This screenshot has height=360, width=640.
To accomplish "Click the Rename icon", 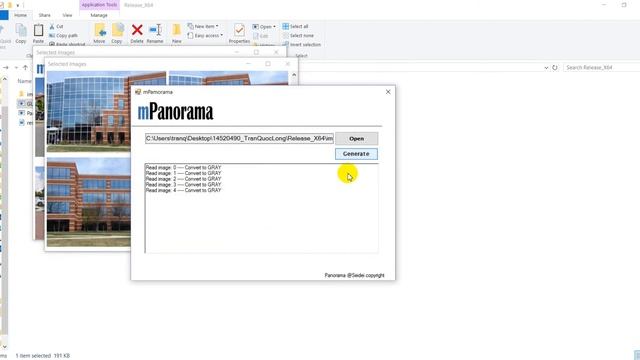I will tap(155, 33).
